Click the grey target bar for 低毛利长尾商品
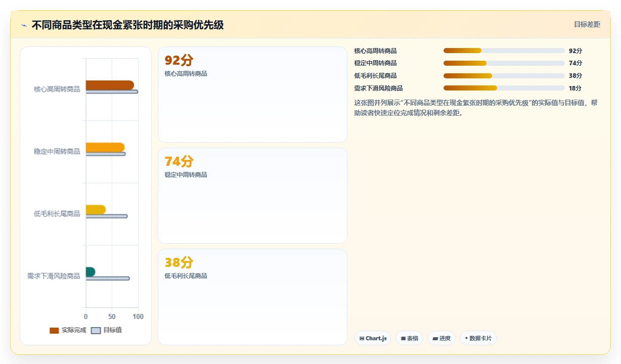 [107, 216]
